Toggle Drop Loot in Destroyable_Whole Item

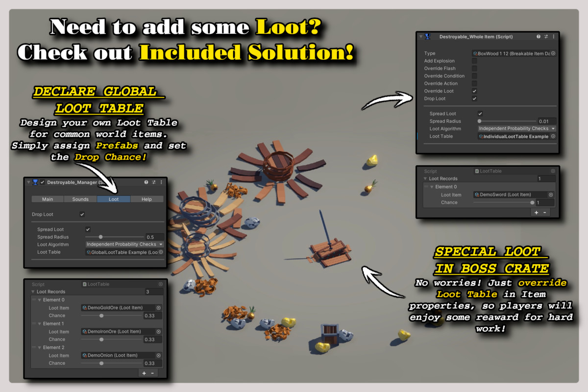click(474, 98)
